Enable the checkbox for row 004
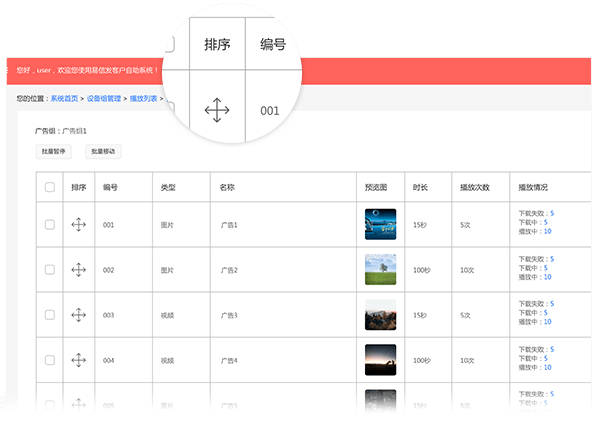Image resolution: width=594 pixels, height=434 pixels. [x=50, y=360]
